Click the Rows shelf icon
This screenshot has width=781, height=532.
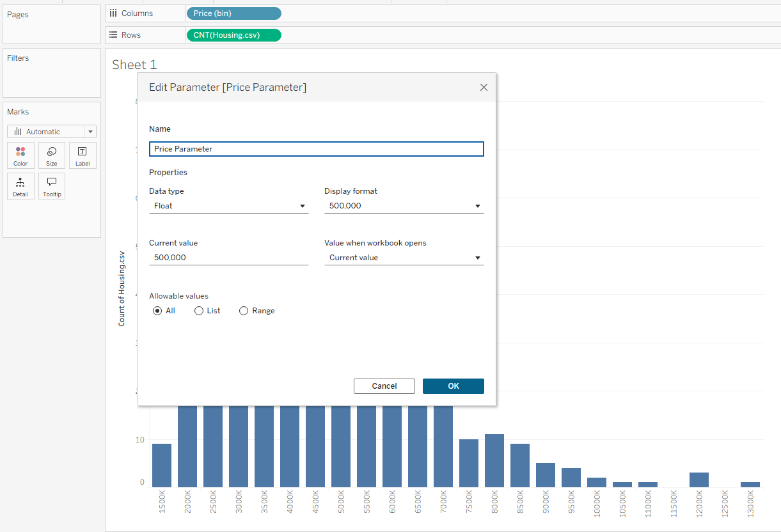113,35
